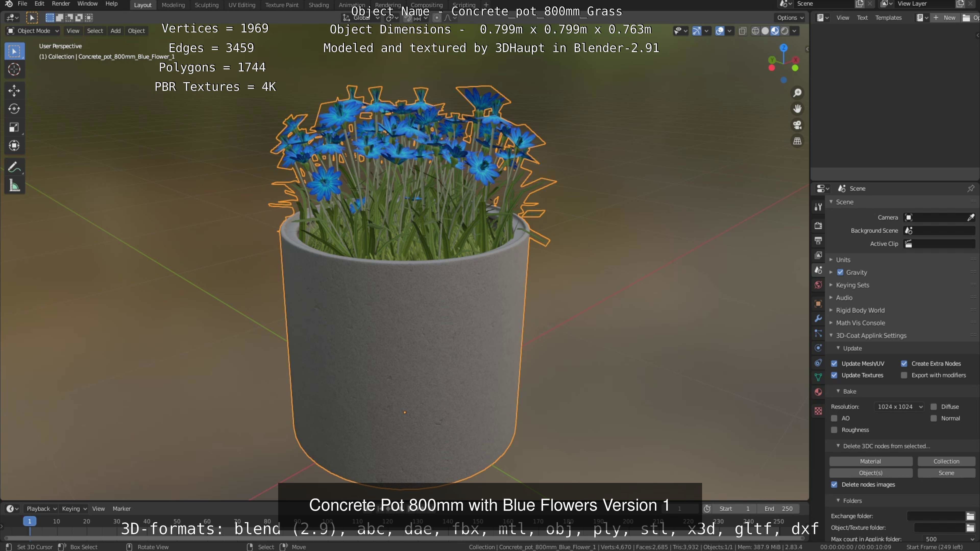
Task: Click the New text button
Action: [x=945, y=18]
